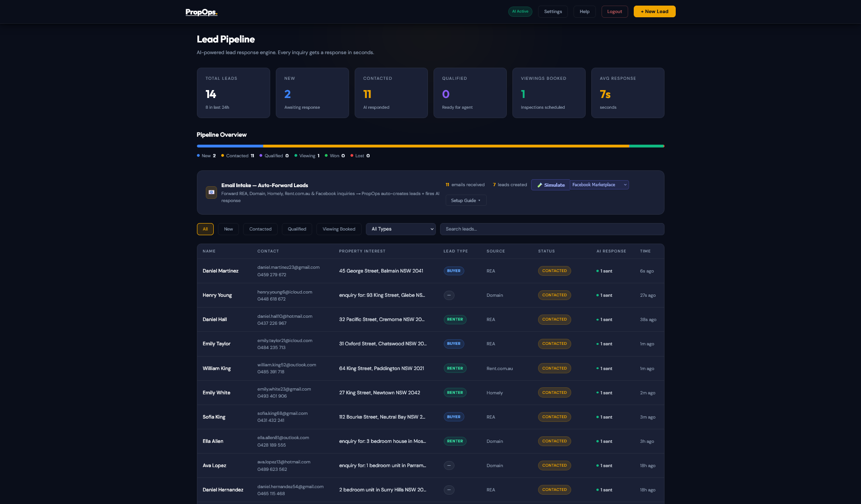Select the RENTER badge for William King
The height and width of the screenshot is (504, 861).
(455, 368)
